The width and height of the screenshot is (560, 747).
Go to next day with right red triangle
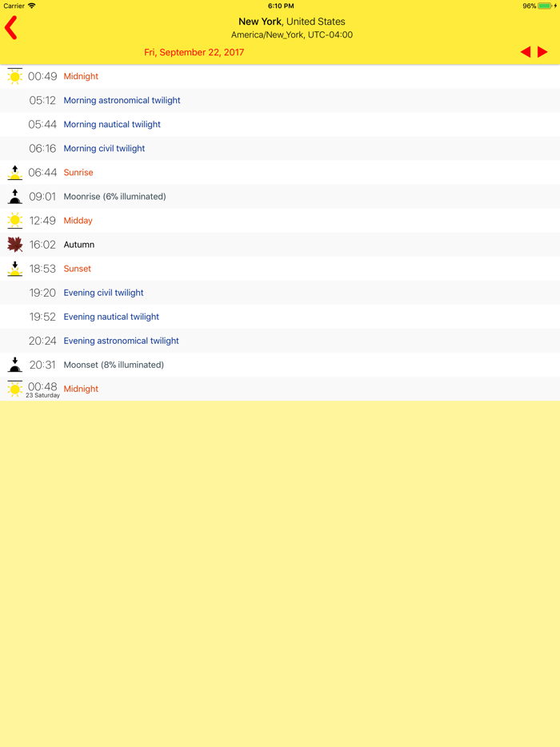(x=542, y=52)
